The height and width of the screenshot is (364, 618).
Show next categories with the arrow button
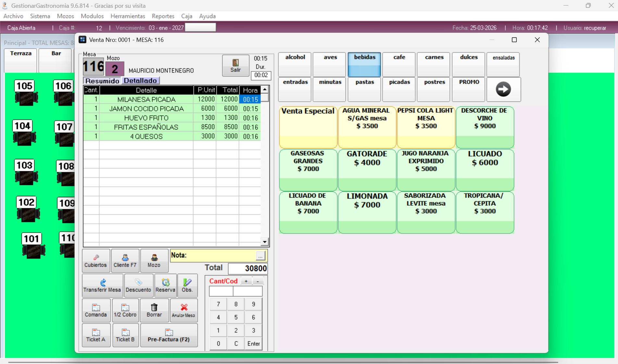point(503,89)
